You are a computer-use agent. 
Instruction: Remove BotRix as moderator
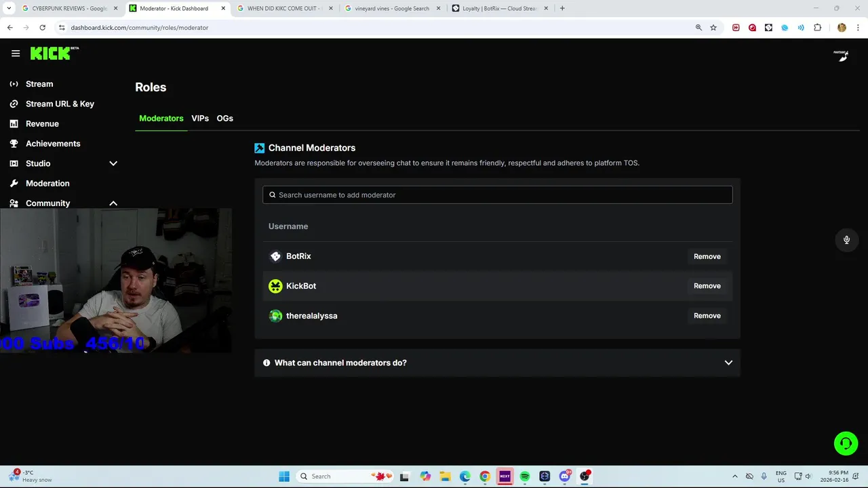[707, 256]
